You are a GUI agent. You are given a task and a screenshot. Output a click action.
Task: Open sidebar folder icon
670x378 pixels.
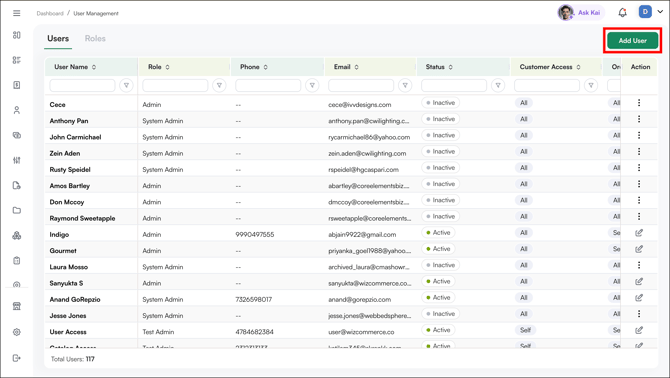point(17,210)
